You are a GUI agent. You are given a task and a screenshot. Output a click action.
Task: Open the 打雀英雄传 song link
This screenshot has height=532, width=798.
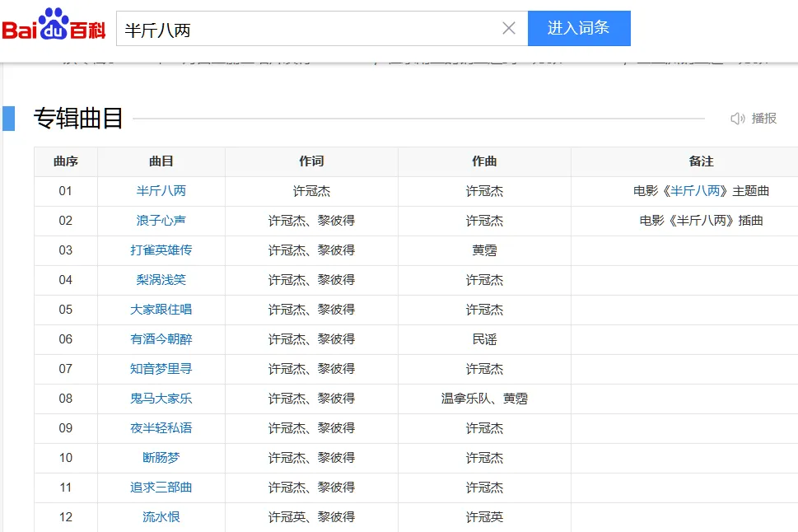tap(161, 250)
